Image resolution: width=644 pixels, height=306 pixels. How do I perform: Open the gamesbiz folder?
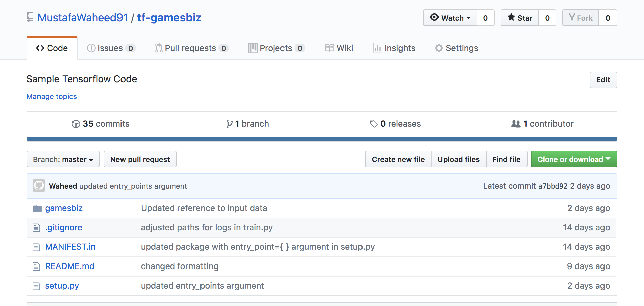point(64,208)
